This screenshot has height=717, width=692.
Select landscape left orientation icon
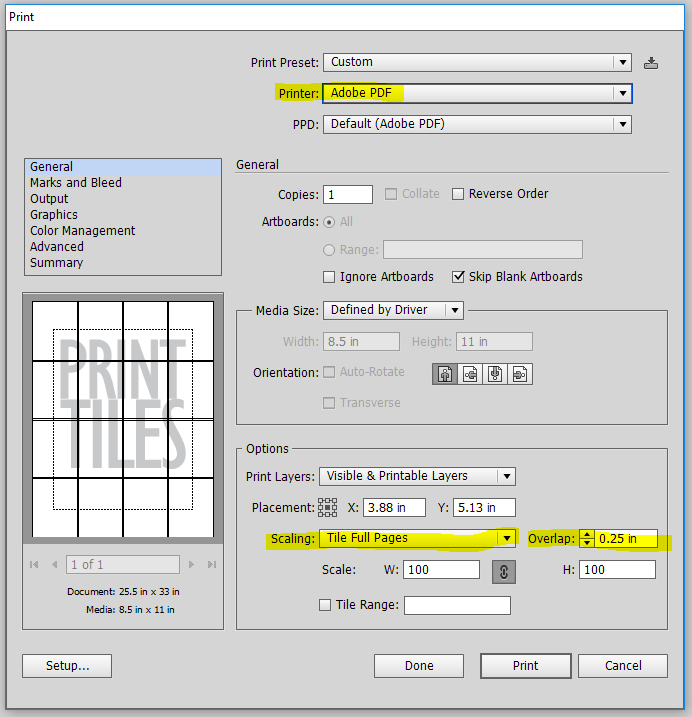(x=470, y=374)
